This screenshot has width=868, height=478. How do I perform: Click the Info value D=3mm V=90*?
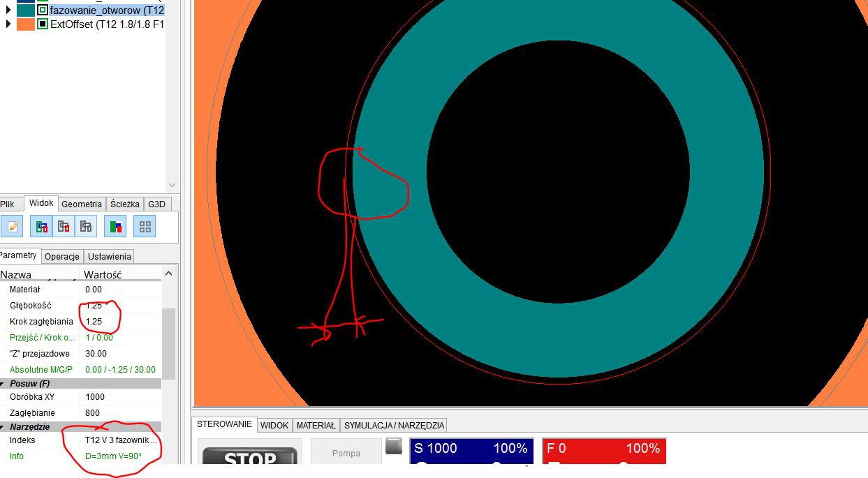pos(113,456)
